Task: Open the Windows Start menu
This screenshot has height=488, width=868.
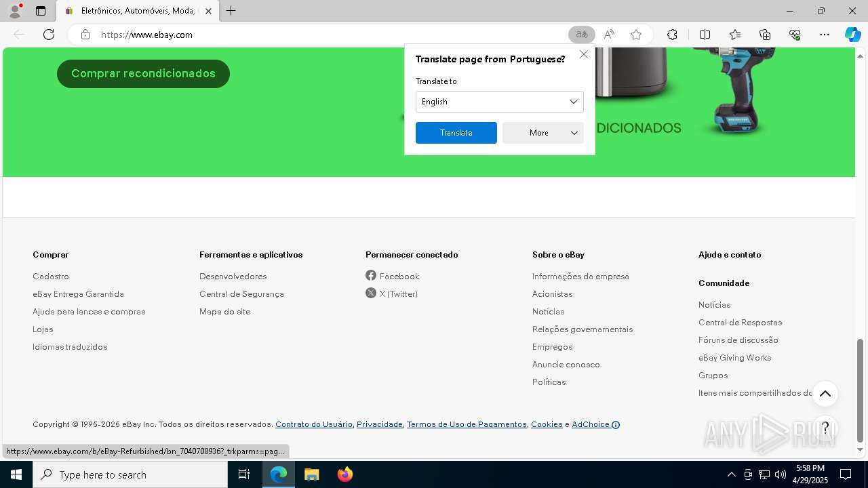Action: tap(16, 474)
